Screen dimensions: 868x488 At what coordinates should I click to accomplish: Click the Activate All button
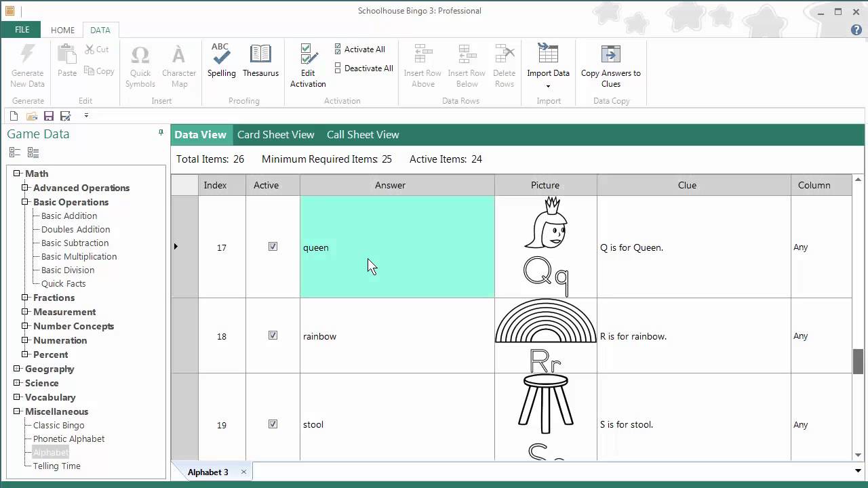click(x=360, y=49)
